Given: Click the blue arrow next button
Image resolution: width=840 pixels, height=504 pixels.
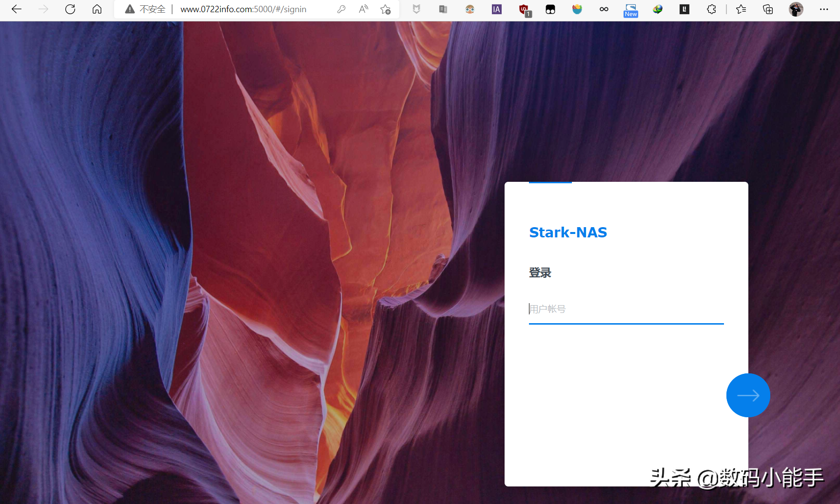Looking at the screenshot, I should pos(748,395).
